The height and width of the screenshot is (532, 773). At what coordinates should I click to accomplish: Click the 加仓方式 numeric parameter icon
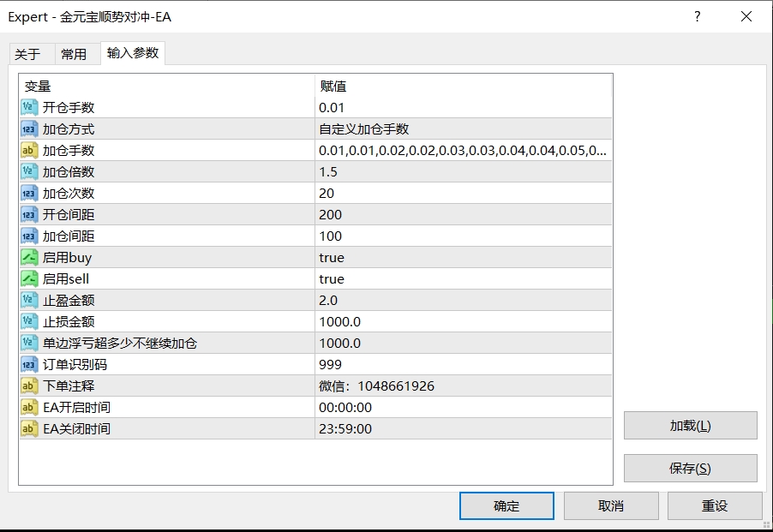(27, 129)
